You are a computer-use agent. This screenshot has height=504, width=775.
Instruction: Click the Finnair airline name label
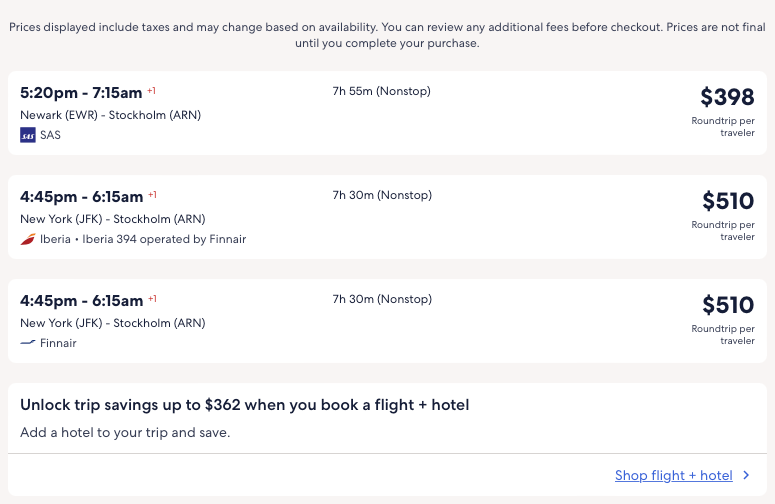coord(58,343)
